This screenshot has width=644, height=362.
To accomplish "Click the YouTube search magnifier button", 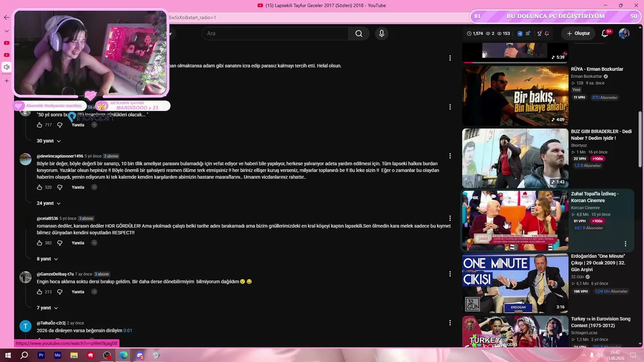I will coord(359,34).
